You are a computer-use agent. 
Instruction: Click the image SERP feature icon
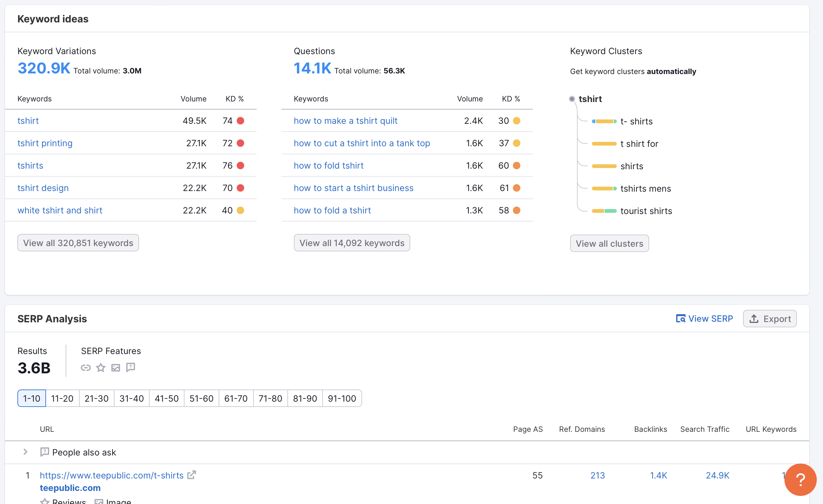(x=116, y=368)
